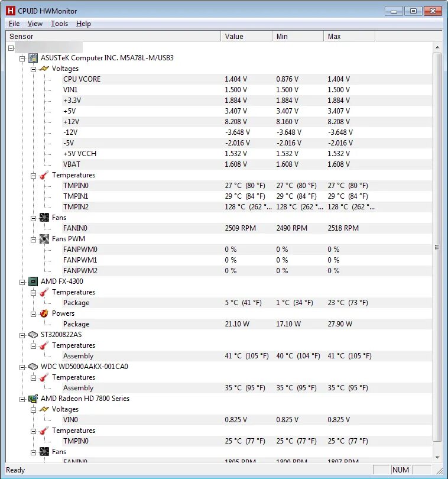Collapse the AMD Radeon HD 7800 Series node
Viewport: 448px width, 479px height.
pyautogui.click(x=22, y=399)
